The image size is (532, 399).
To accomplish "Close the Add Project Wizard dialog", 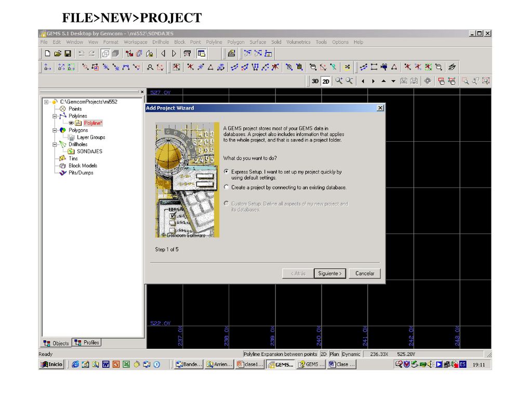I will point(380,108).
